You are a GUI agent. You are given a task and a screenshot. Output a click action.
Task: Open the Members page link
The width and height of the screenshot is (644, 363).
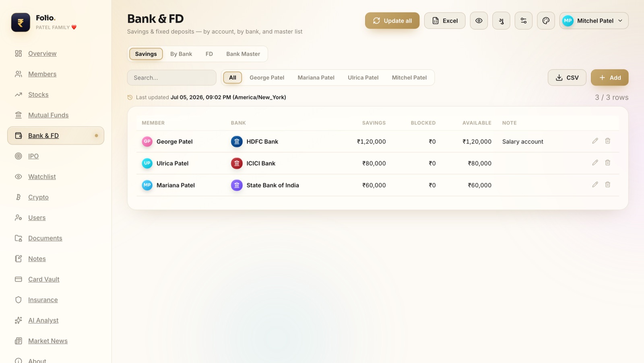(x=42, y=74)
